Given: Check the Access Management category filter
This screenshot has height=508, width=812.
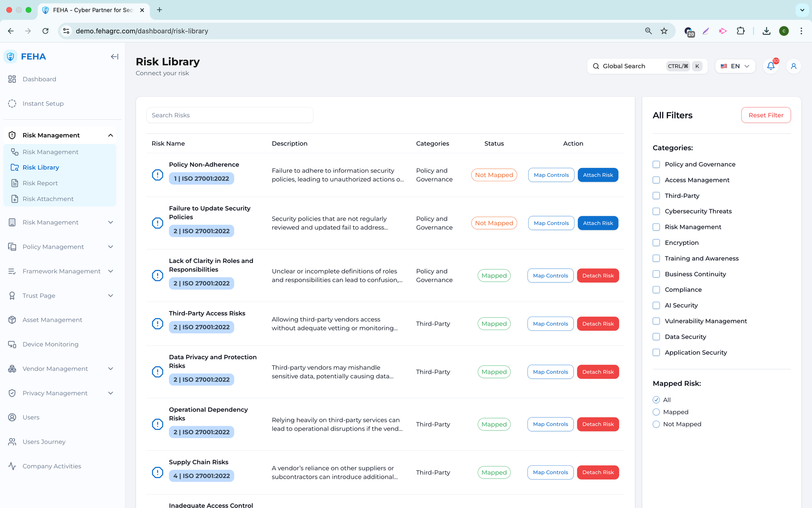Looking at the screenshot, I should coord(656,180).
